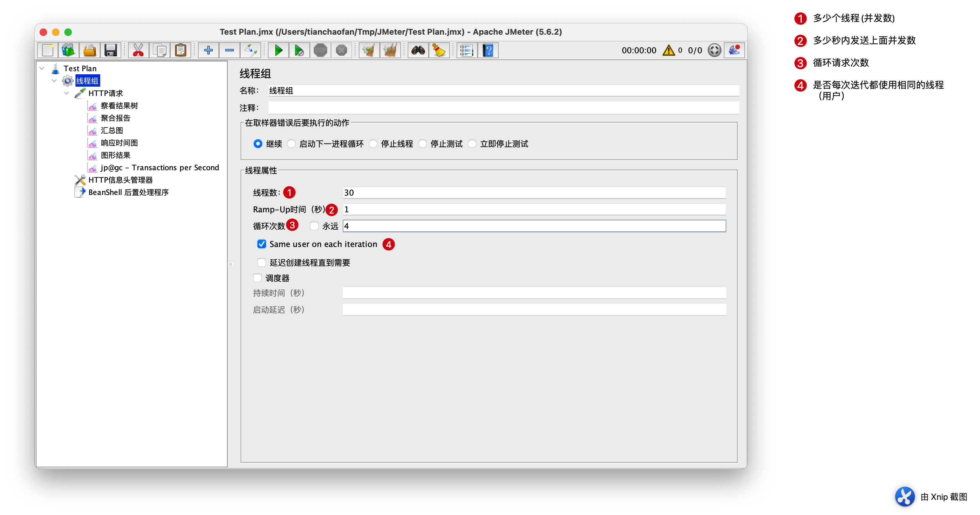Click the split pane divider handle

pos(230,264)
